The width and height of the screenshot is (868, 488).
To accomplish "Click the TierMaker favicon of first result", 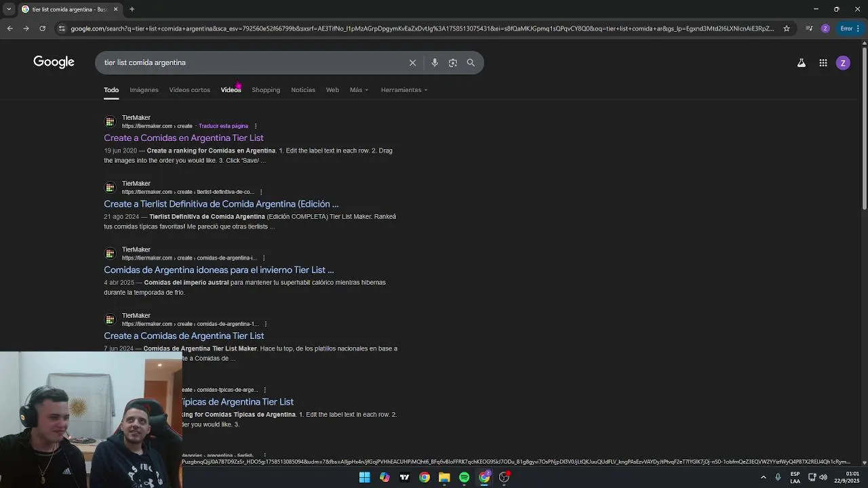I will coord(110,122).
